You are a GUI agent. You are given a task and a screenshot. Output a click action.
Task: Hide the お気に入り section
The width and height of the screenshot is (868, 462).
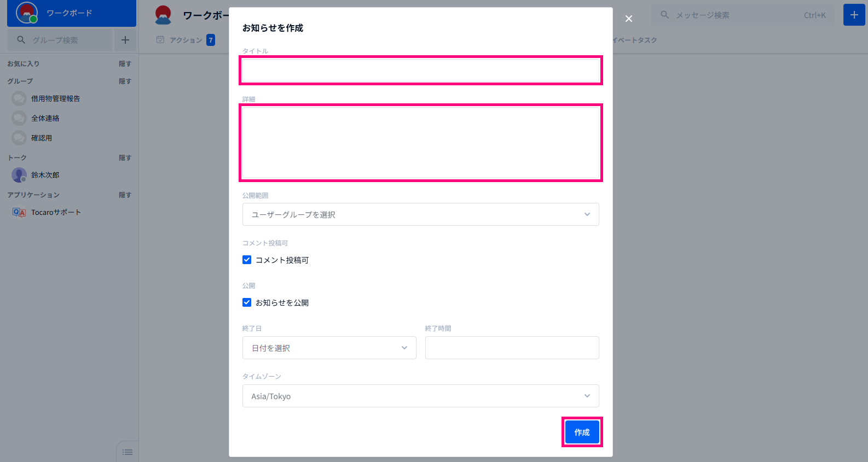125,63
